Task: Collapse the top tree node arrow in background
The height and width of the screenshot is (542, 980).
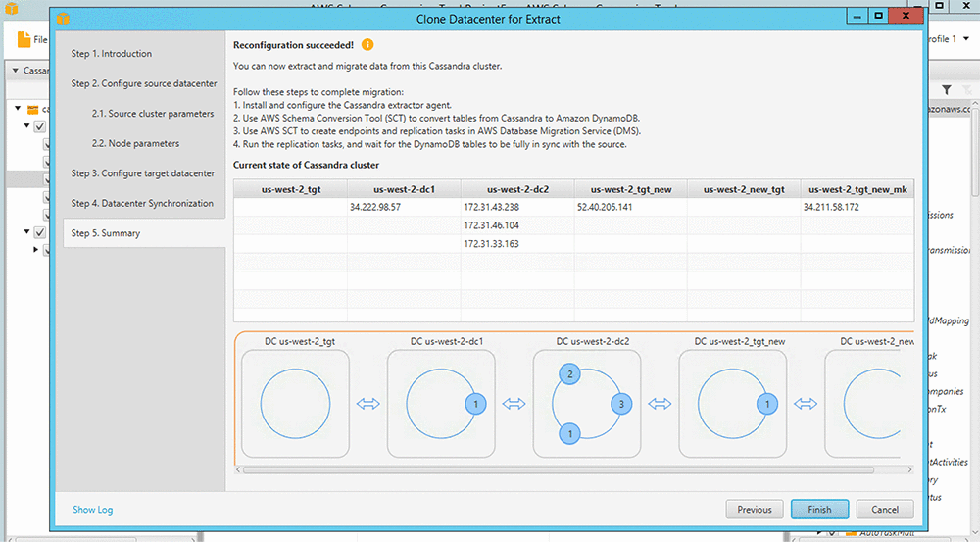Action: click(18, 108)
